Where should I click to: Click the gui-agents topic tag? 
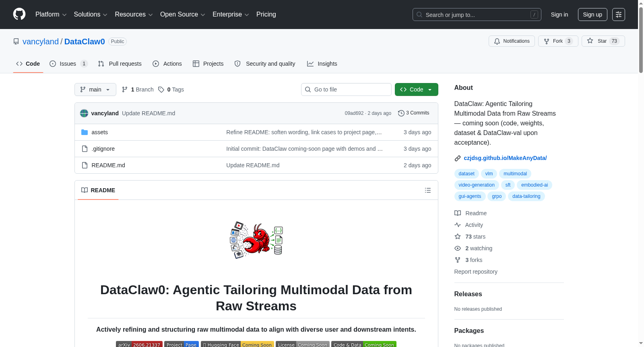point(470,196)
